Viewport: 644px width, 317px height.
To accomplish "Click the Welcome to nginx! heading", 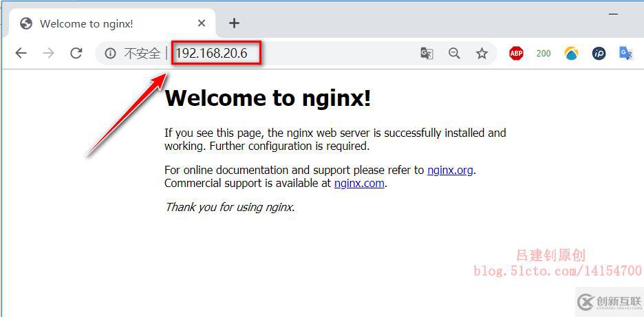I will pos(268,98).
